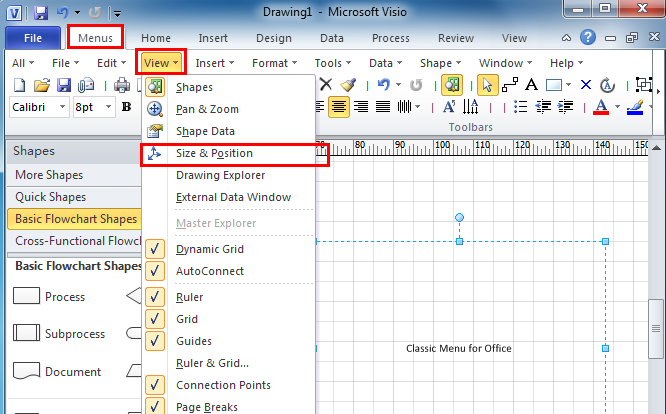Click the blue Undo arrow in toolbar
The image size is (666, 414).
(x=384, y=84)
